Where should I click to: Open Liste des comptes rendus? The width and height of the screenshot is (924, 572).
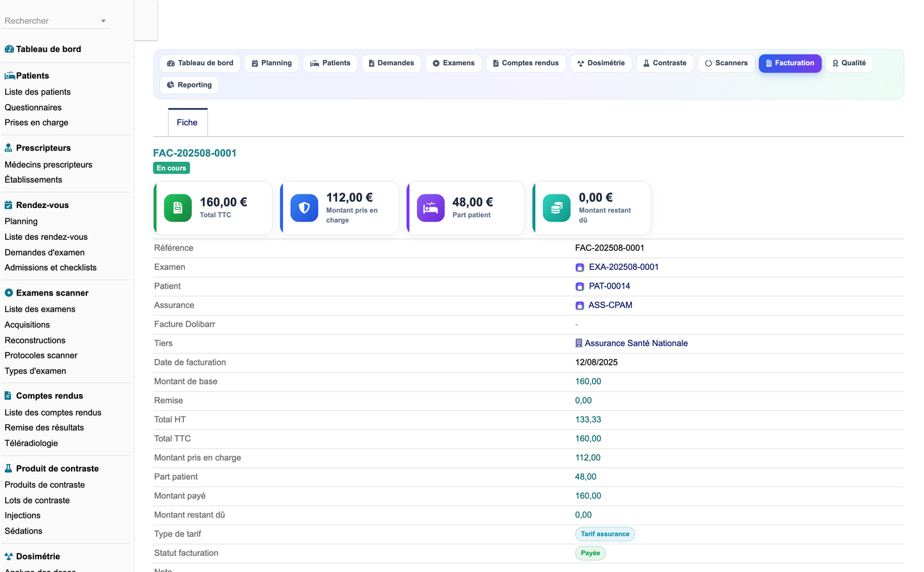click(x=53, y=413)
